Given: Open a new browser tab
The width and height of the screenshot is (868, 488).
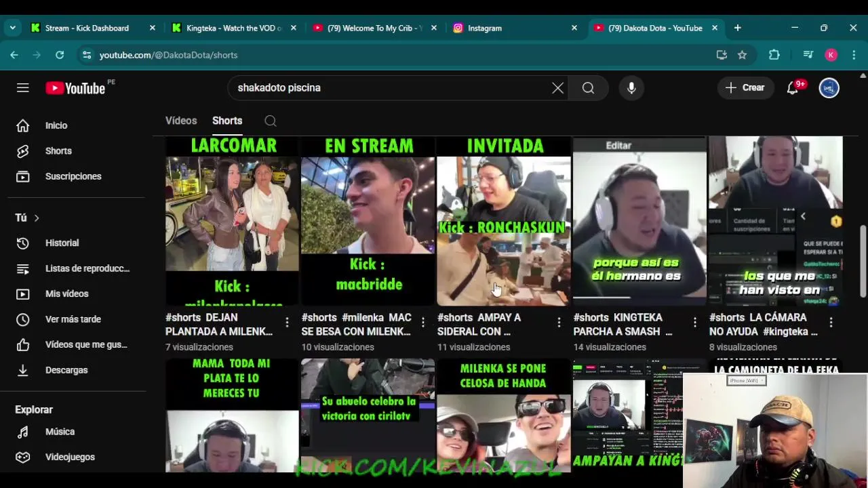Looking at the screenshot, I should coord(737,28).
